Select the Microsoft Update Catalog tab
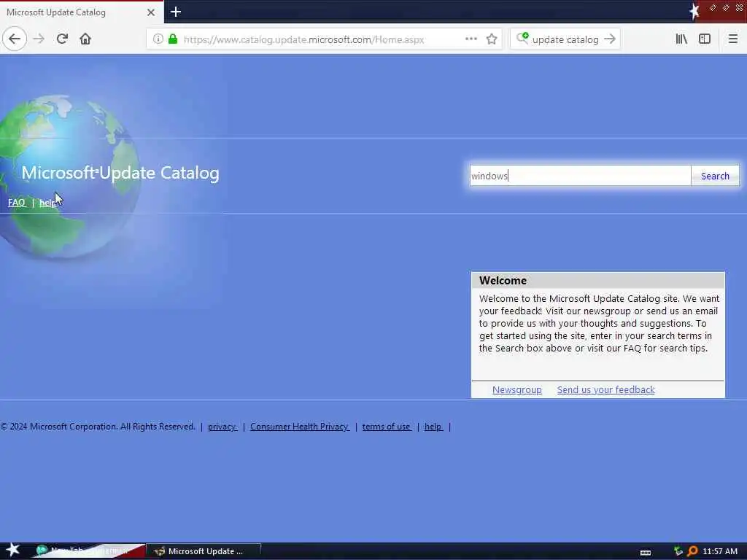747x560 pixels. tap(82, 12)
